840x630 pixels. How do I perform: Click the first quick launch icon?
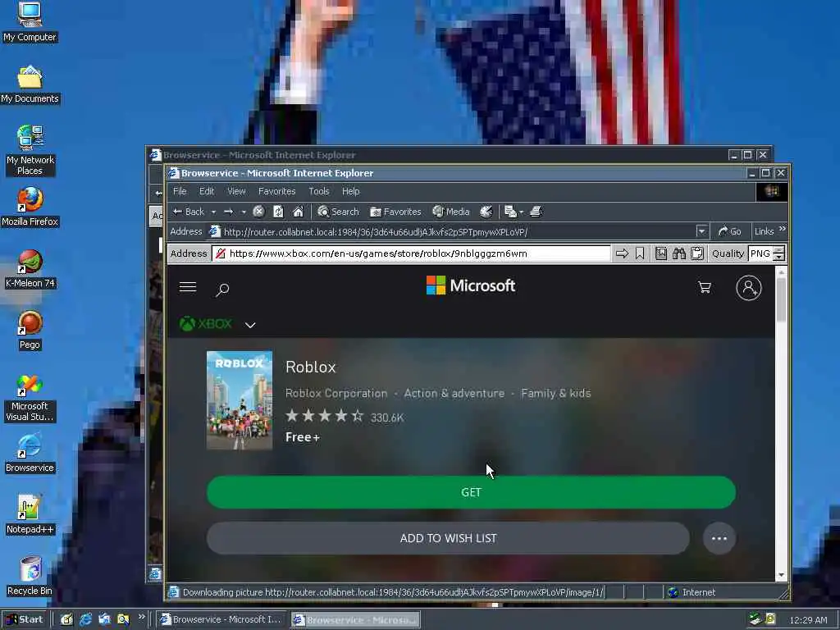66,619
